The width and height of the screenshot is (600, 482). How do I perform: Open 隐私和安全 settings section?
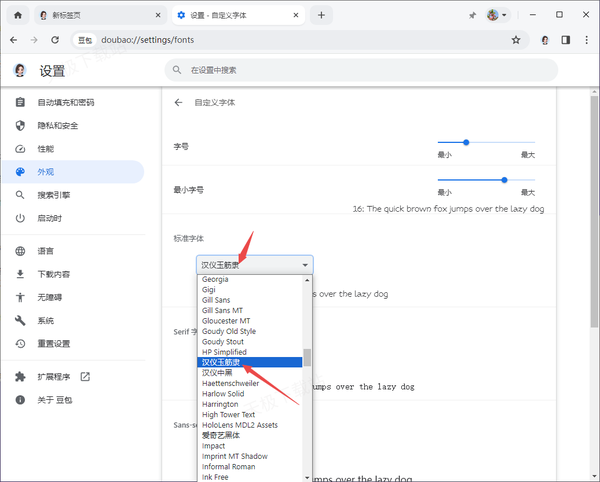pos(60,125)
